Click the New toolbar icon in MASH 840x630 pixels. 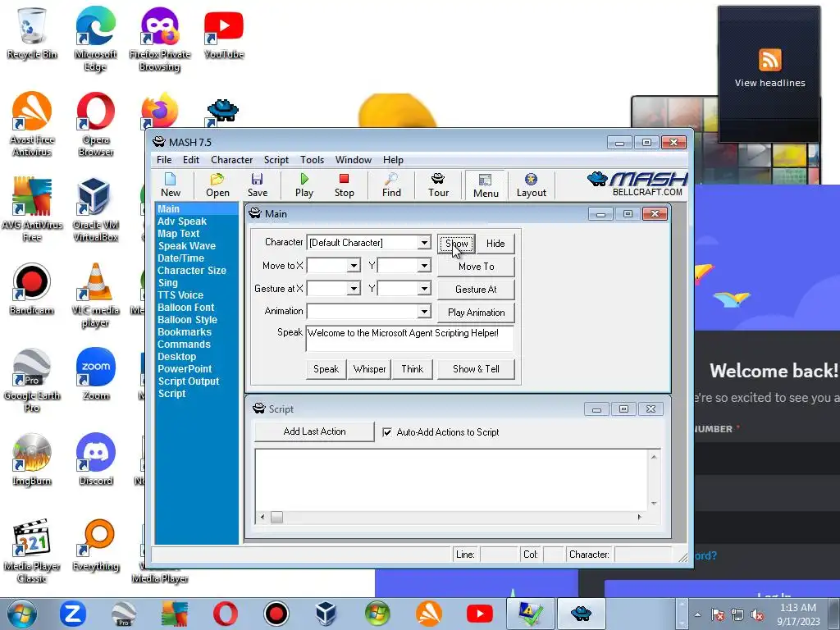[x=171, y=185]
